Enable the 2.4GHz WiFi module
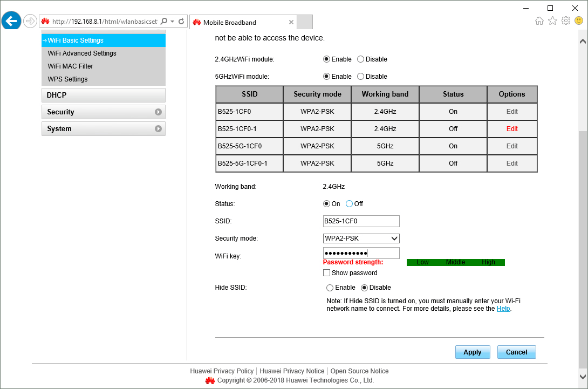588x389 pixels. pos(326,59)
